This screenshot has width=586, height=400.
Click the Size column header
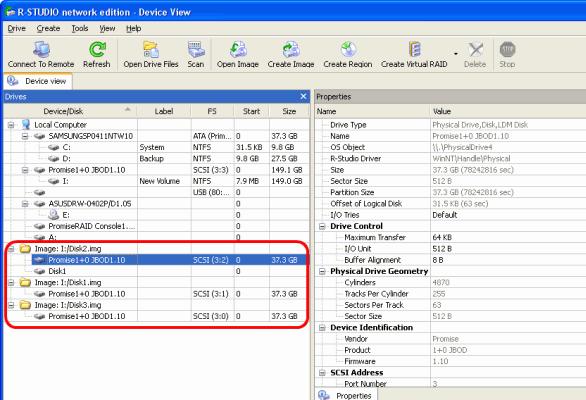coord(289,111)
